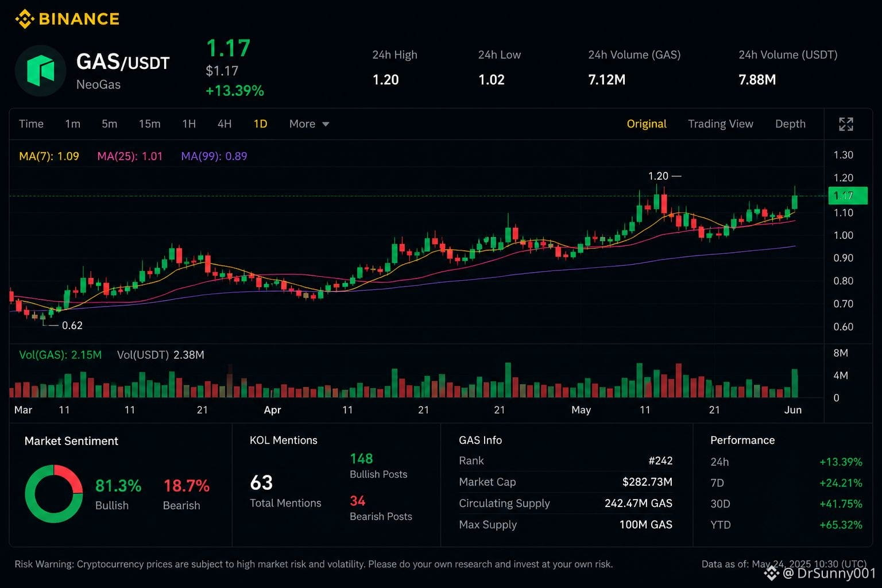Click the Vol(USDT) 2.38M label

pyautogui.click(x=160, y=355)
